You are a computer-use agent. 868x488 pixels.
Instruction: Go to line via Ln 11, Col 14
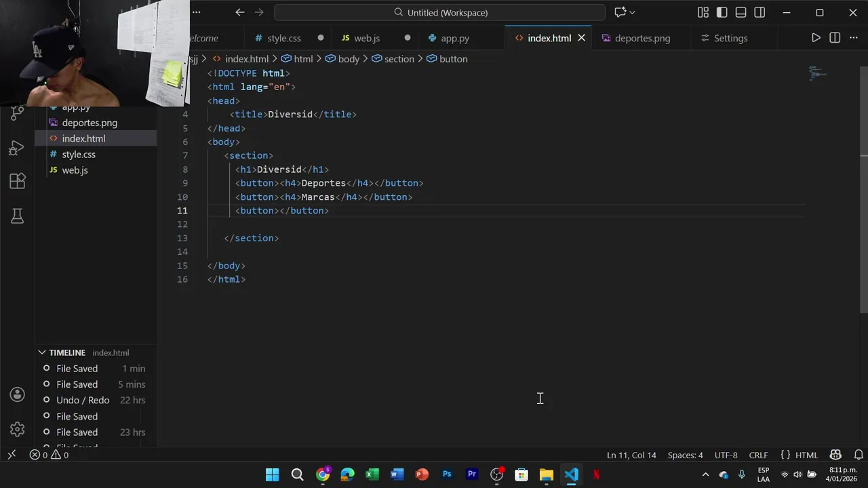(631, 455)
